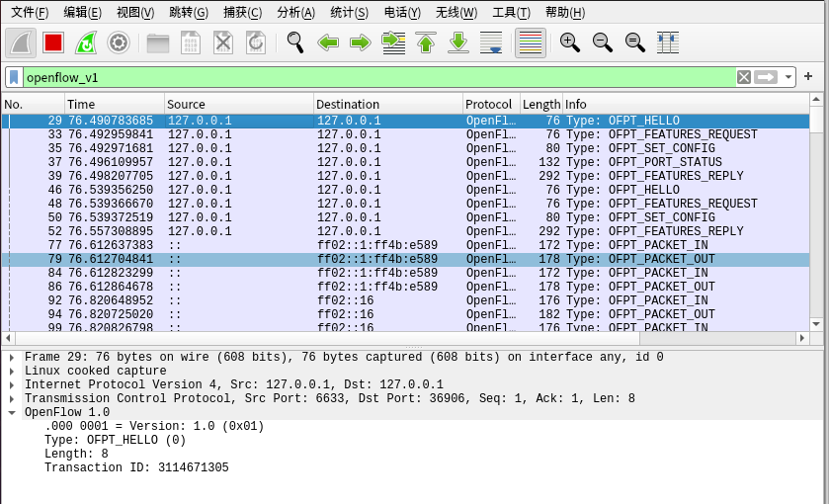Jump to last packet with the down arrow
The width and height of the screenshot is (829, 504).
click(458, 42)
